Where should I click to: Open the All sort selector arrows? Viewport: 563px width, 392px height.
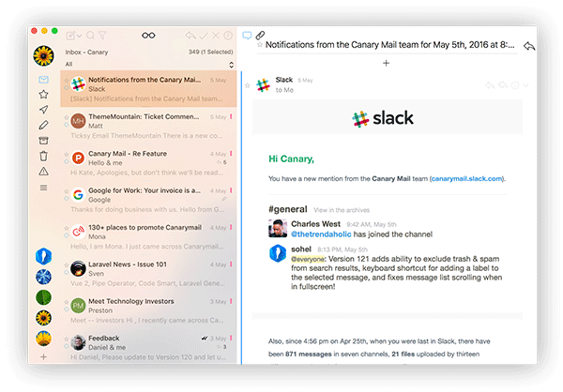pos(231,65)
